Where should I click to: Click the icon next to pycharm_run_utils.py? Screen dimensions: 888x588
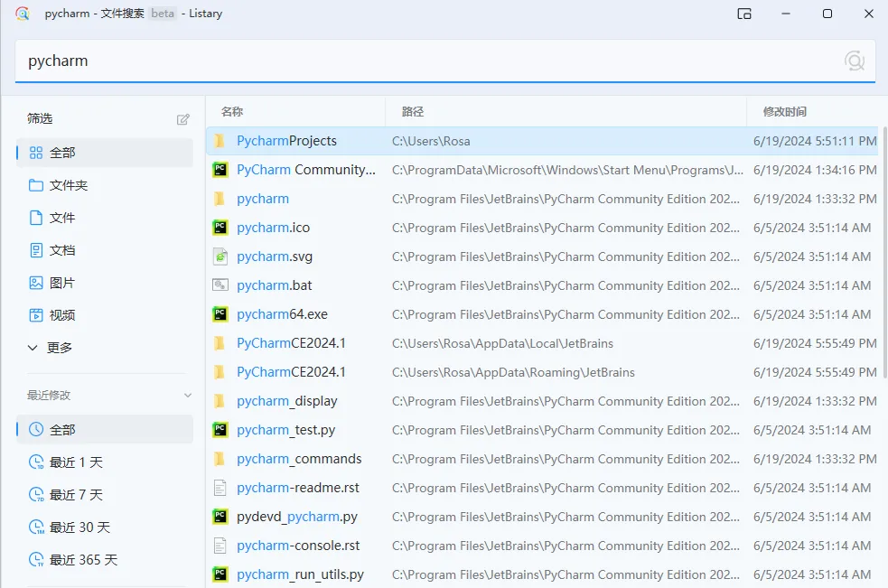tap(220, 574)
